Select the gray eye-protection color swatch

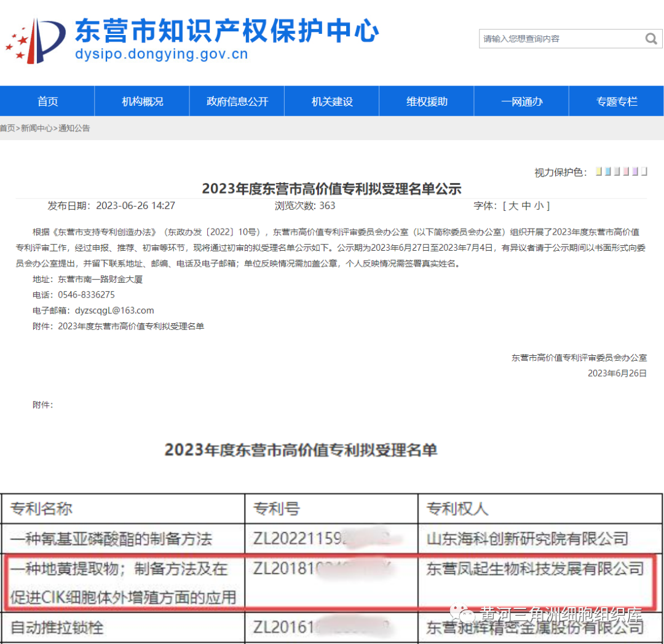coord(617,171)
